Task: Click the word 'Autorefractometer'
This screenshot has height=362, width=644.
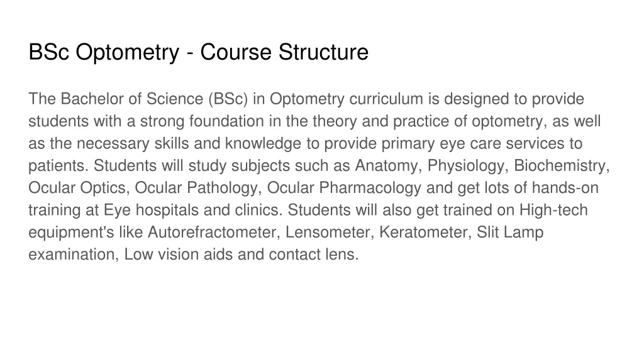Action: tap(212, 233)
